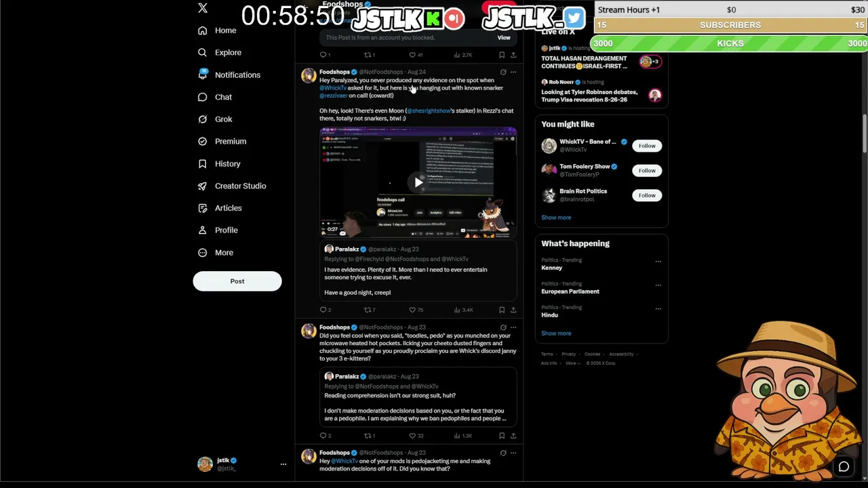Open Creator Studio
This screenshot has height=488, width=868.
tap(231, 186)
